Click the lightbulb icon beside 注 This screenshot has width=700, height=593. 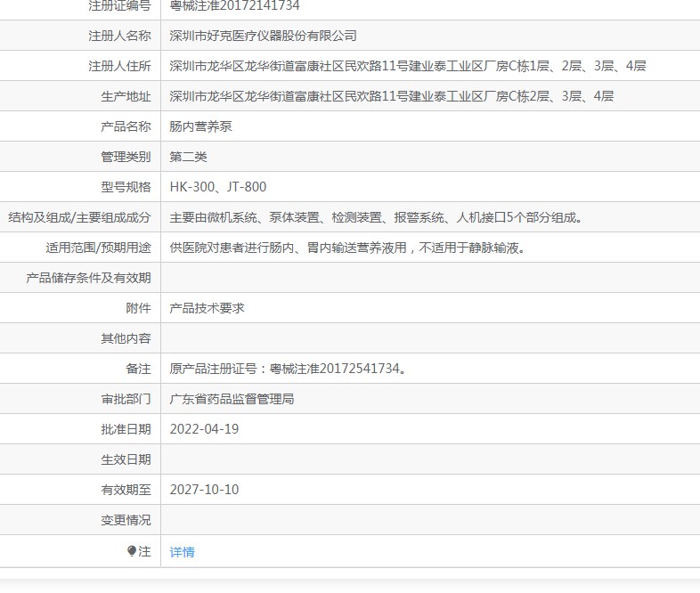(131, 551)
